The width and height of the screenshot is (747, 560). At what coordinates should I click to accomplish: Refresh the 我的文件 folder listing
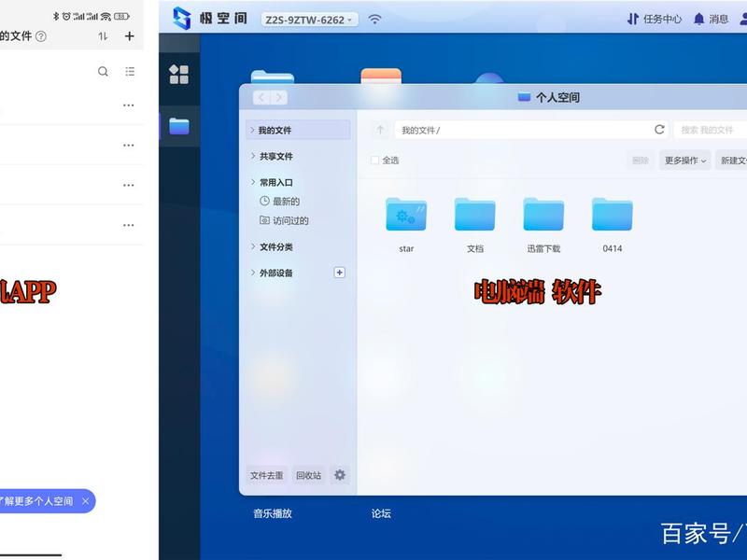tap(659, 130)
